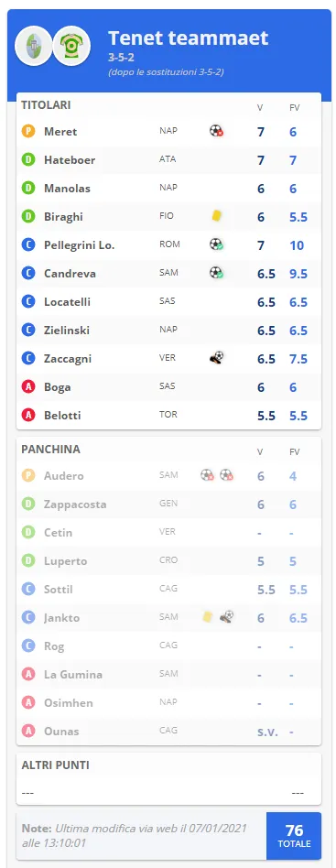Screen dimensions: 336x868
Task: Click the Altri Punti section header
Action: pyautogui.click(x=55, y=765)
